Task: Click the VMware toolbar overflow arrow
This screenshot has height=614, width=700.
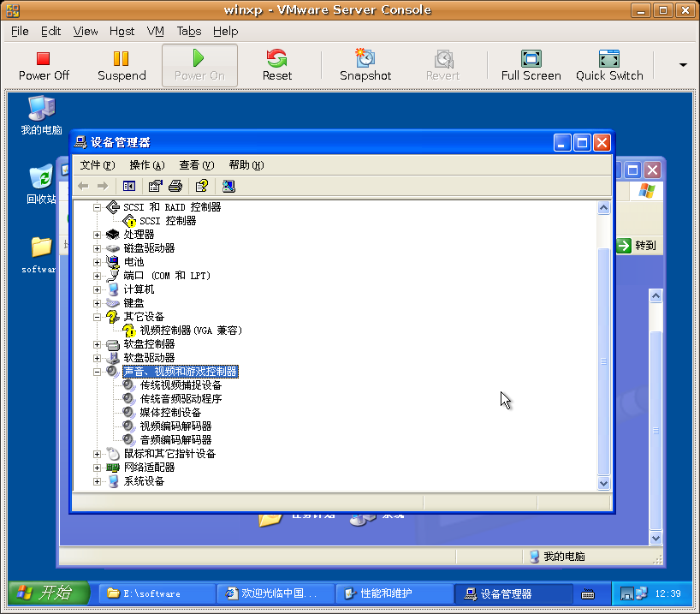Action: pos(683,65)
